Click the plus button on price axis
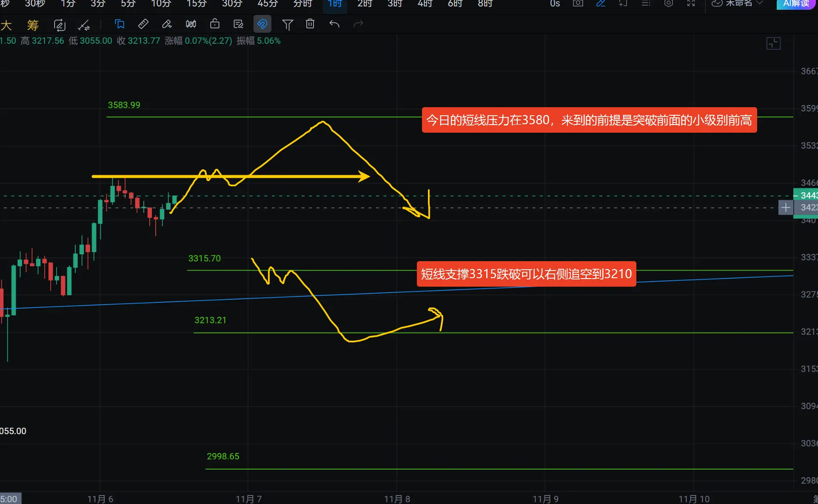818x504 pixels. tap(786, 208)
